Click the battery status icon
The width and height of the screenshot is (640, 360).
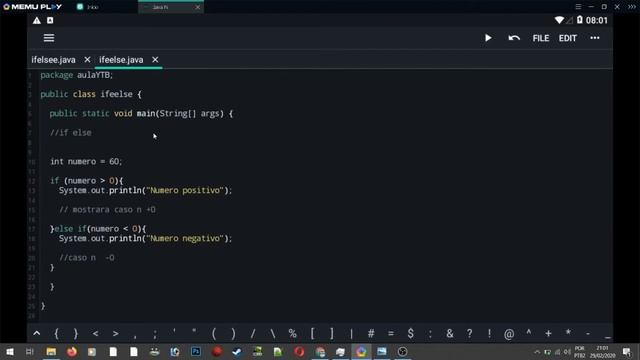pos(580,20)
